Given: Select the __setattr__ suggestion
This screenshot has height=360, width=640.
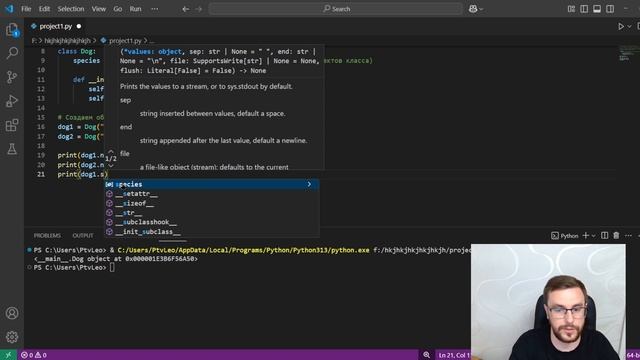Looking at the screenshot, I should [211, 194].
